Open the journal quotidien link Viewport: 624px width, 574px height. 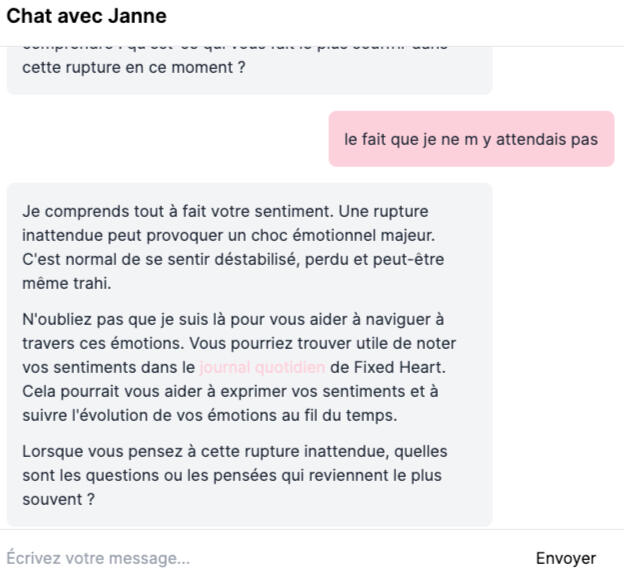coord(262,367)
